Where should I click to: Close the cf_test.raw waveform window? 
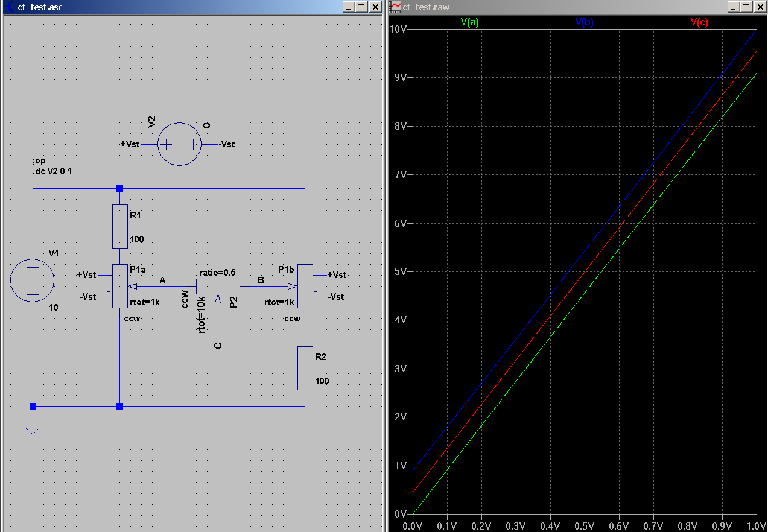[759, 7]
